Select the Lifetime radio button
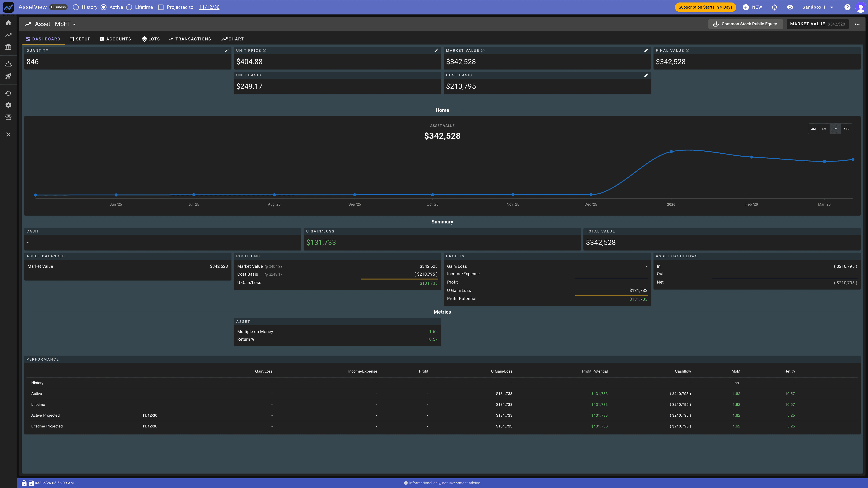Image resolution: width=868 pixels, height=488 pixels. [129, 7]
